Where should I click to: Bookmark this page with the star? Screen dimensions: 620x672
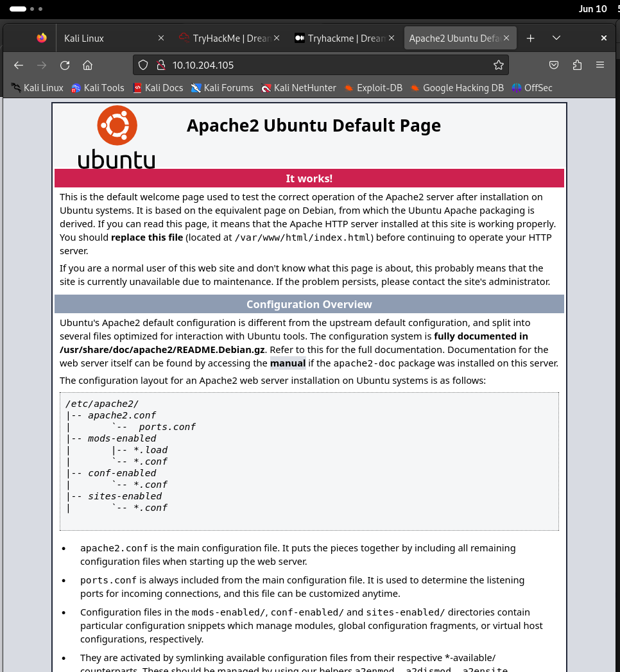point(498,65)
